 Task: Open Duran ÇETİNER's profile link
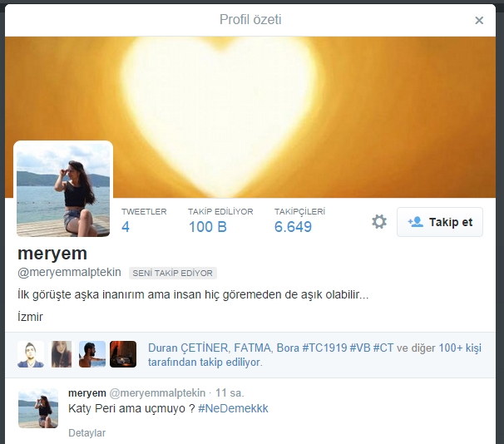tap(188, 348)
